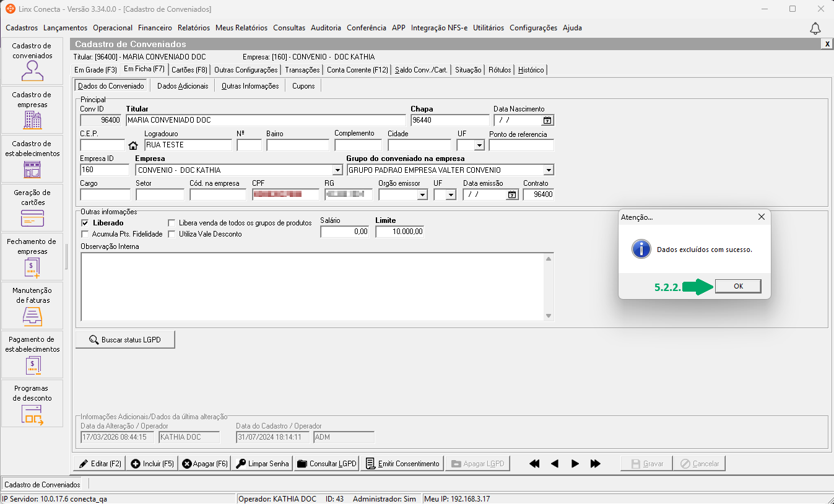This screenshot has height=504, width=834.
Task: Go to the first record arrow
Action: [534, 464]
